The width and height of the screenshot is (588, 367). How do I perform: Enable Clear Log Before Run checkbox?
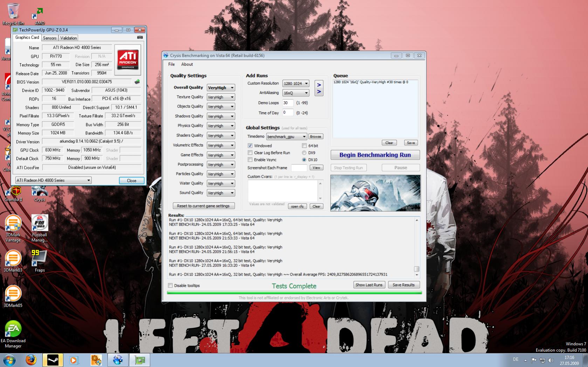tap(250, 153)
